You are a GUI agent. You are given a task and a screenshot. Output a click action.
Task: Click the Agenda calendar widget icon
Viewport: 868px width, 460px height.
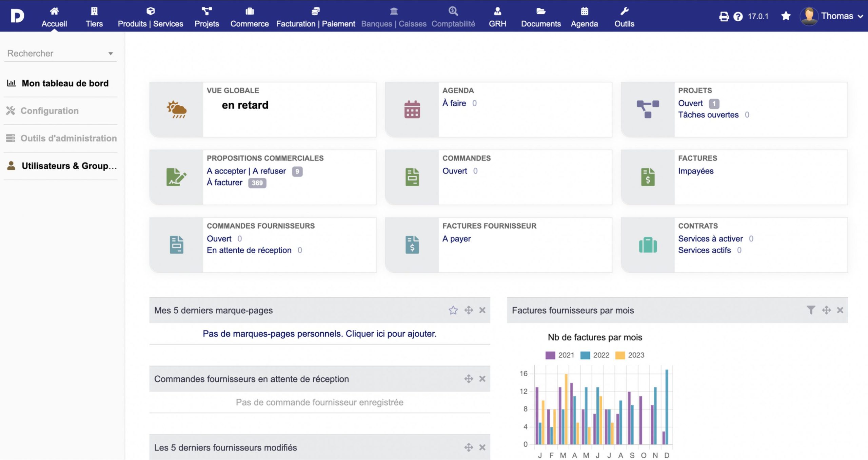tap(412, 109)
